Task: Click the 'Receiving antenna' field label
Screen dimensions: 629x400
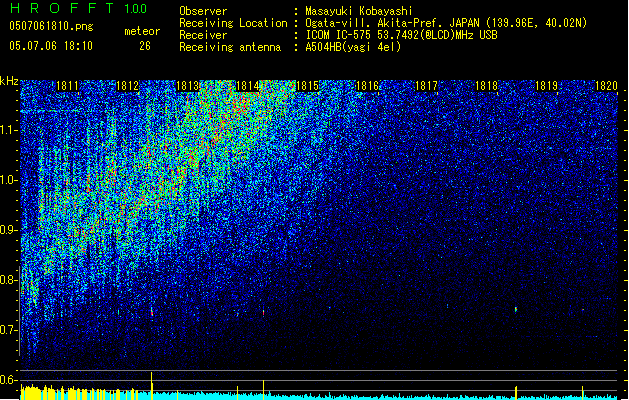Action: pos(230,47)
